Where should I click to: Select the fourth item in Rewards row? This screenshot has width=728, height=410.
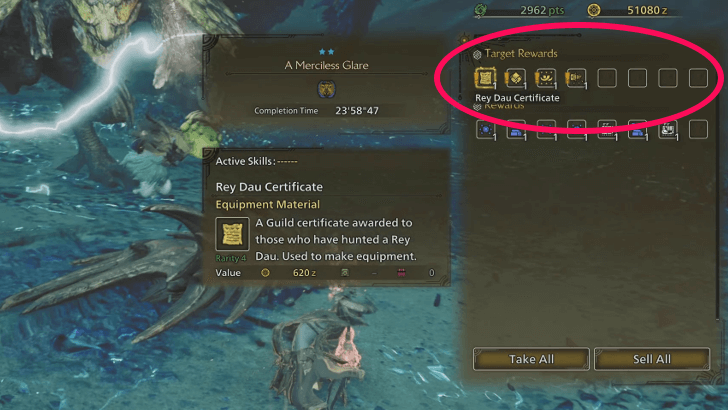point(576,130)
